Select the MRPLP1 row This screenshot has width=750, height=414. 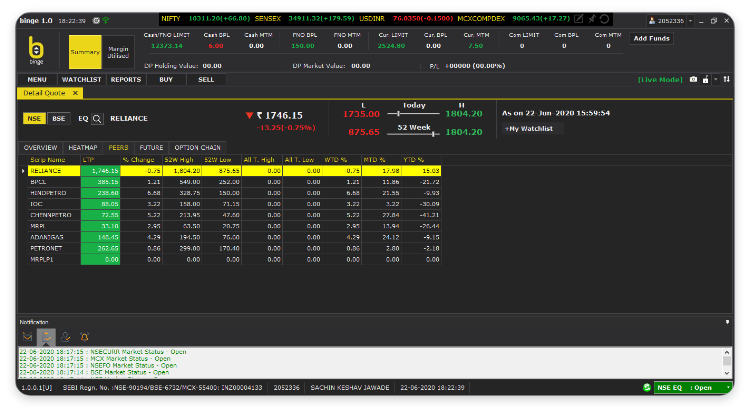[234, 260]
